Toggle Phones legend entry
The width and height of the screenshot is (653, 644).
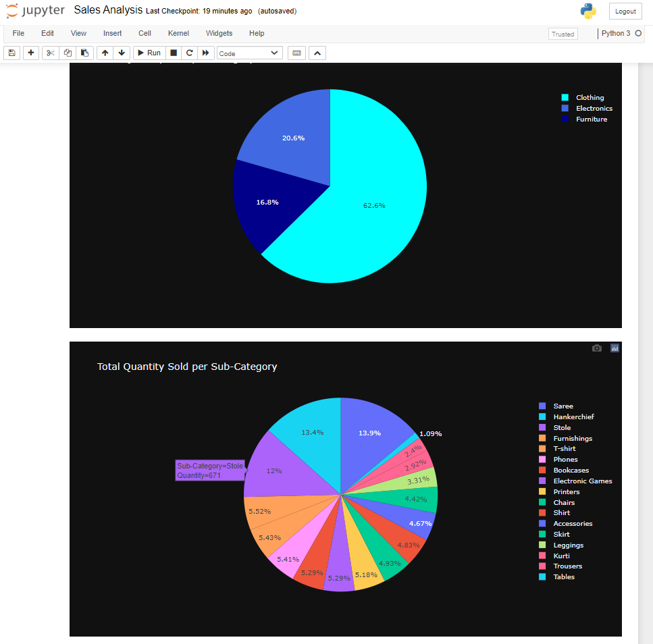[x=558, y=459]
